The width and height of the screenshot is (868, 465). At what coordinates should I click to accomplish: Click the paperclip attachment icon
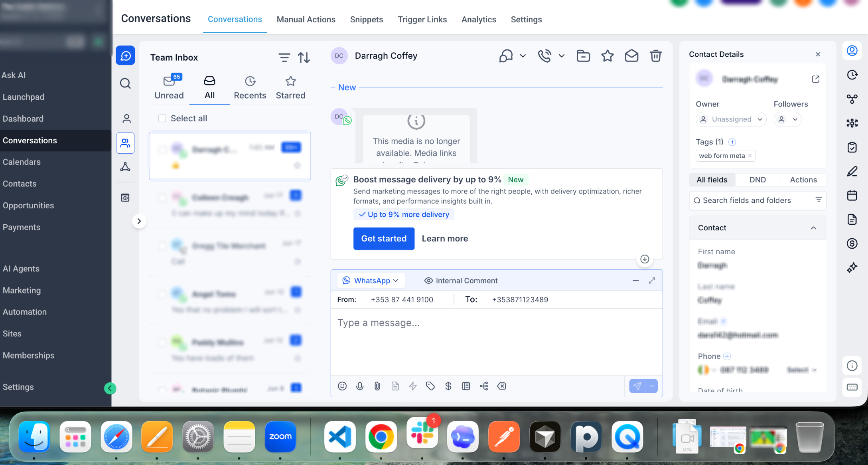tap(377, 386)
